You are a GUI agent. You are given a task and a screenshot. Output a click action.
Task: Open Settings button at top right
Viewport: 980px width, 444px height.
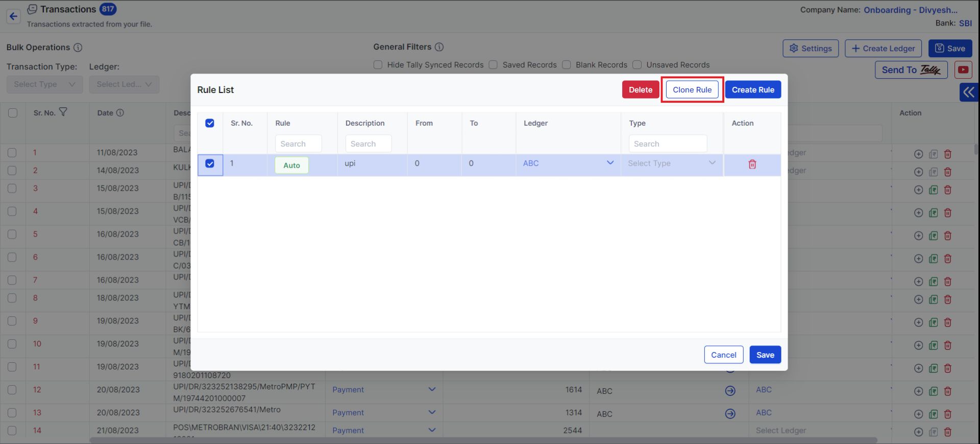coord(811,49)
